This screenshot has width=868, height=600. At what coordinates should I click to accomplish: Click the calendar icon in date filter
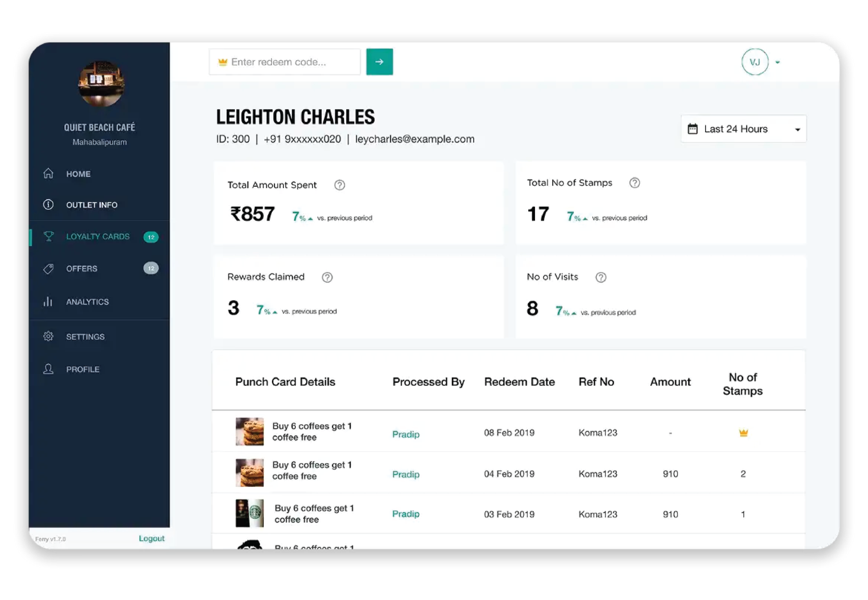pyautogui.click(x=692, y=129)
